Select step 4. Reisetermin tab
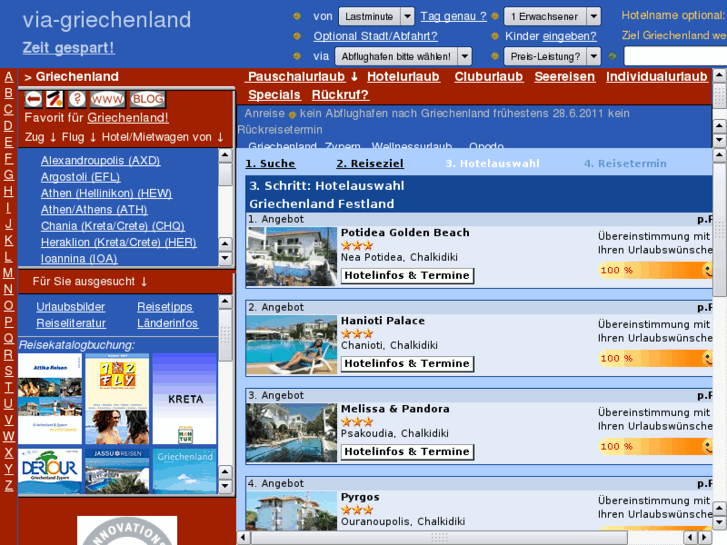The width and height of the screenshot is (727, 545). click(625, 163)
